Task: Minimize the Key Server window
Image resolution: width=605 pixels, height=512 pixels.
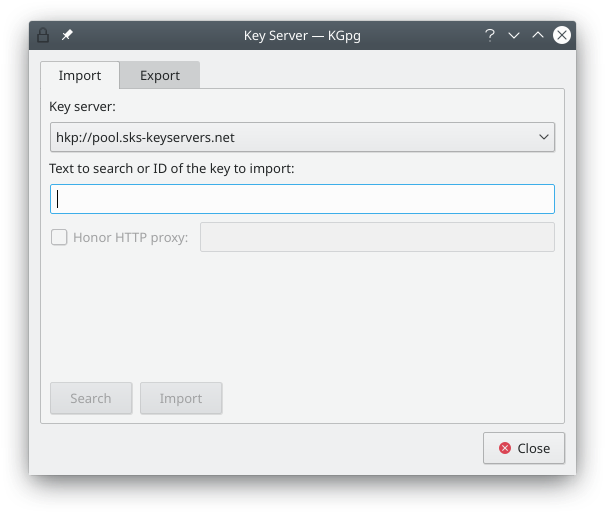Action: [x=514, y=35]
